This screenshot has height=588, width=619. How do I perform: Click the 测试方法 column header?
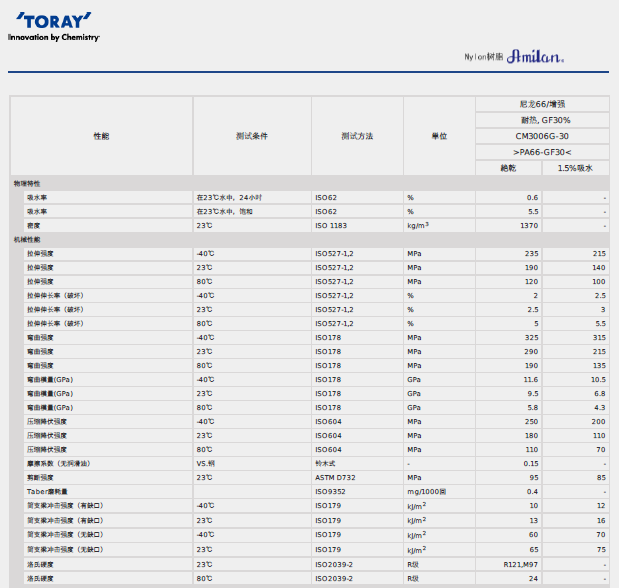coord(357,136)
